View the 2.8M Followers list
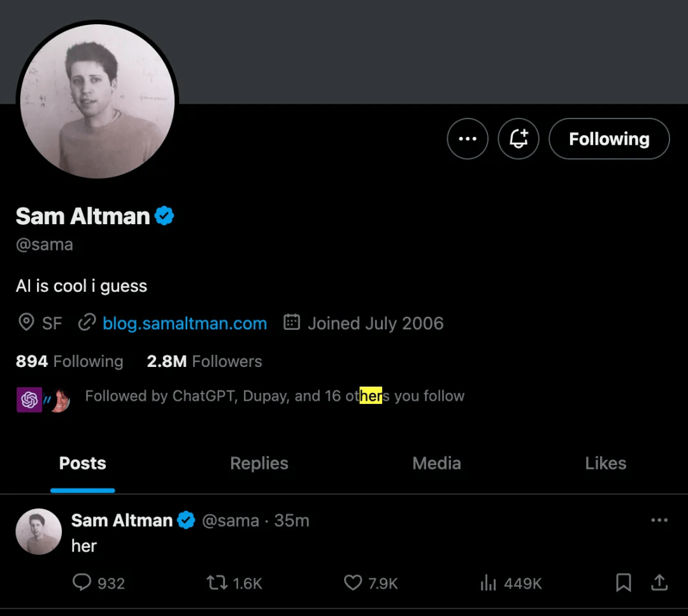Viewport: 688px width, 616px height. point(204,361)
